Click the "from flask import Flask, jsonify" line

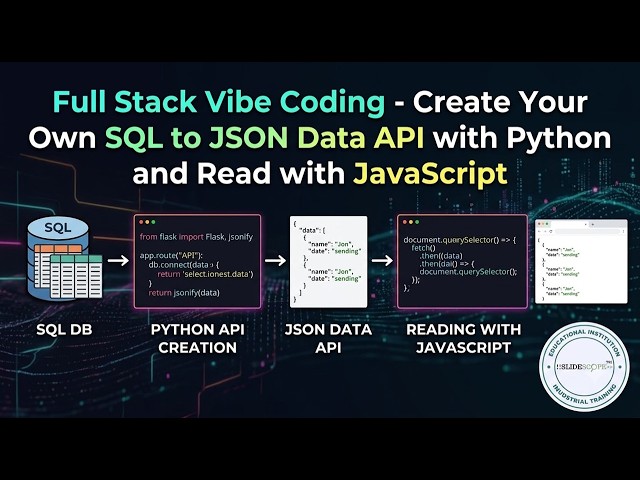click(x=196, y=237)
